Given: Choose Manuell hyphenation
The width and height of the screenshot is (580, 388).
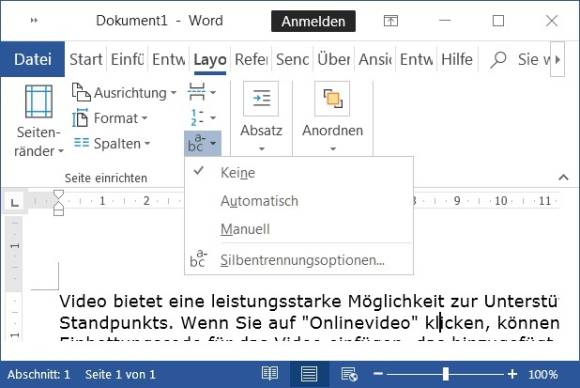Looking at the screenshot, I should tap(299, 229).
